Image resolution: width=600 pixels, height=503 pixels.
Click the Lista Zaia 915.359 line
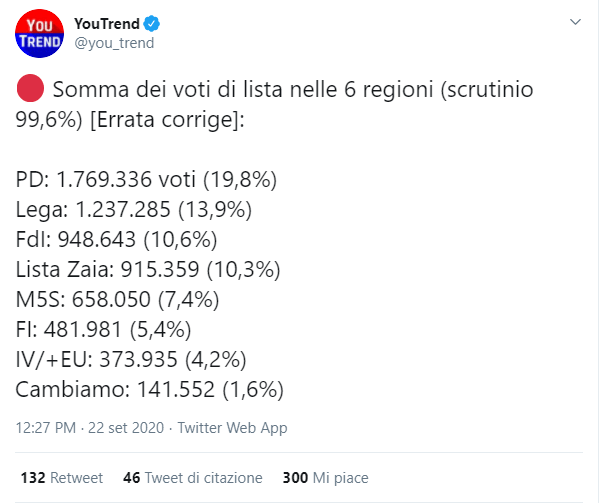coord(147,269)
